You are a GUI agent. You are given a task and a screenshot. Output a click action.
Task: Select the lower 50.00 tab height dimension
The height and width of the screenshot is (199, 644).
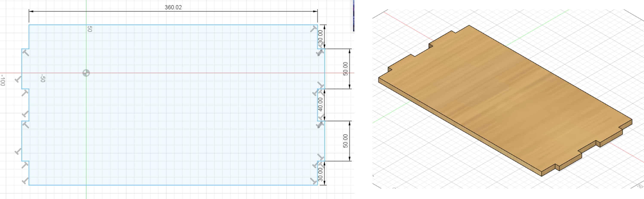coord(345,141)
